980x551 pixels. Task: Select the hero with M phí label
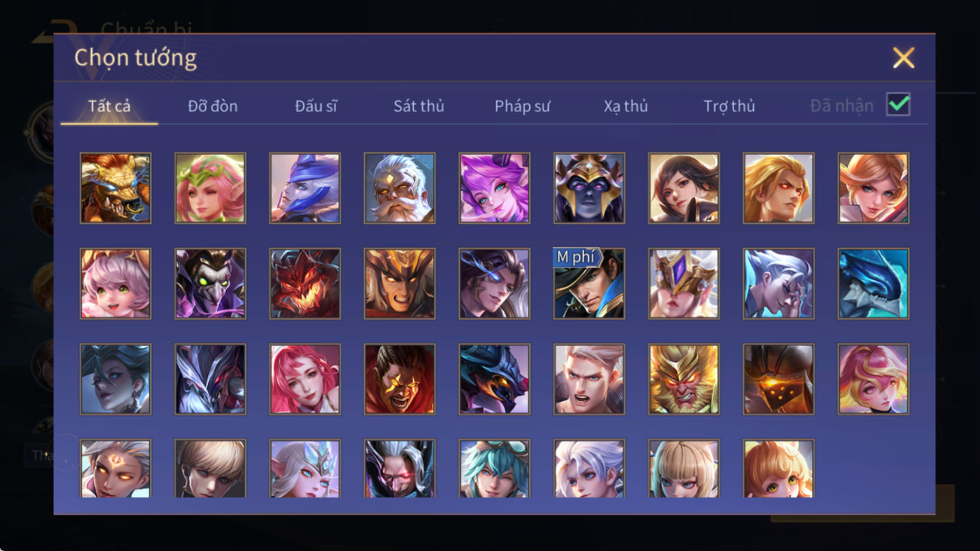[x=589, y=283]
